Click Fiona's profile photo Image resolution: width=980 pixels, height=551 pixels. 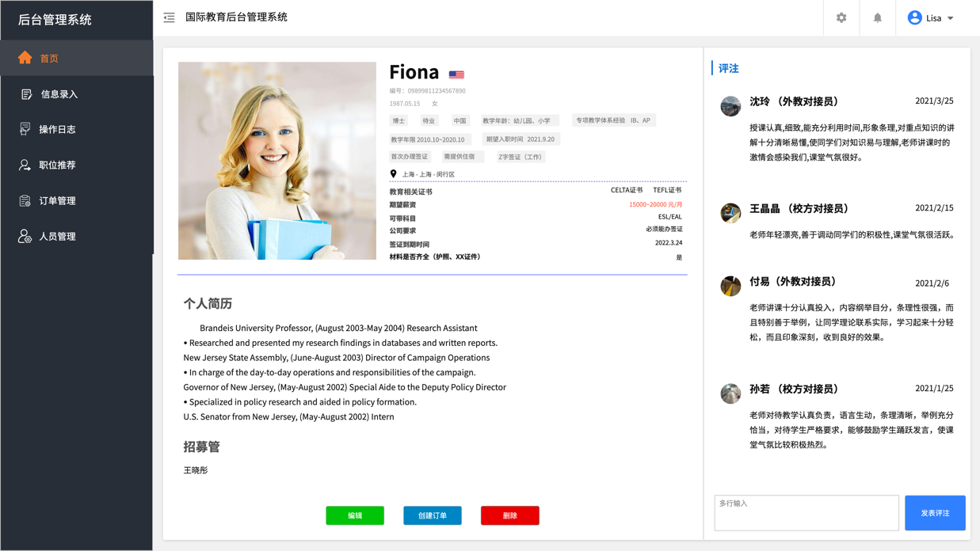tap(277, 161)
